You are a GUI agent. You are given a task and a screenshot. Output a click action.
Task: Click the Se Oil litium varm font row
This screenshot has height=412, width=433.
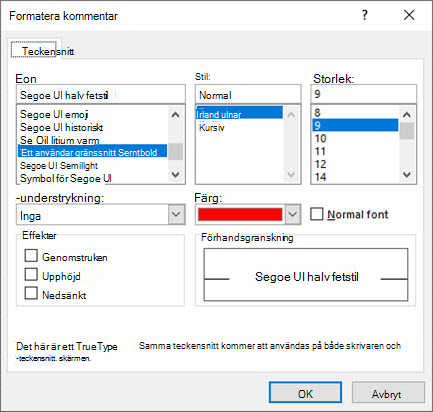pos(93,140)
